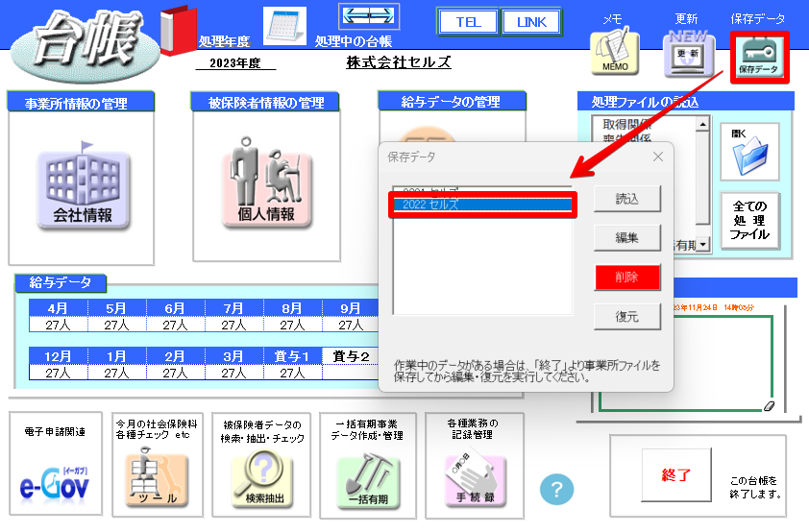
Task: Click the red binder icon beside 台帳
Action: click(x=178, y=31)
